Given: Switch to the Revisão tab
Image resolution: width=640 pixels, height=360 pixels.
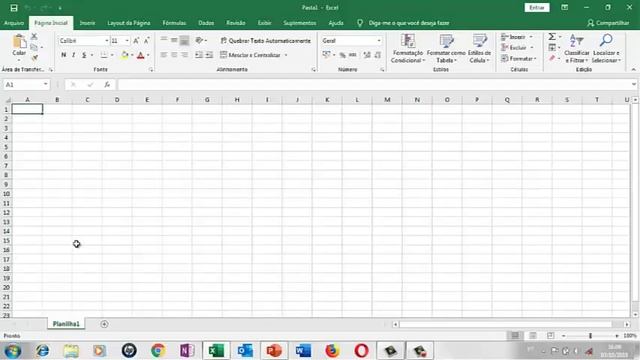Looking at the screenshot, I should tap(236, 23).
